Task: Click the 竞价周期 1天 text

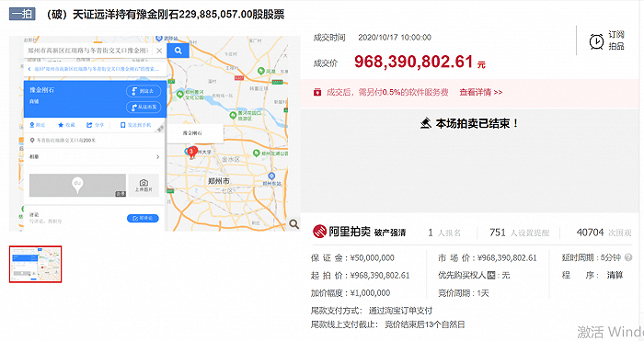Action: click(464, 293)
